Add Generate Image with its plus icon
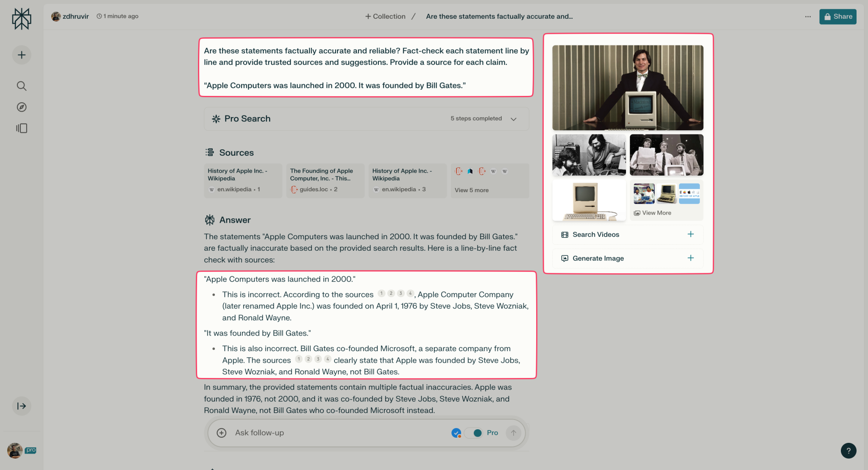 690,257
